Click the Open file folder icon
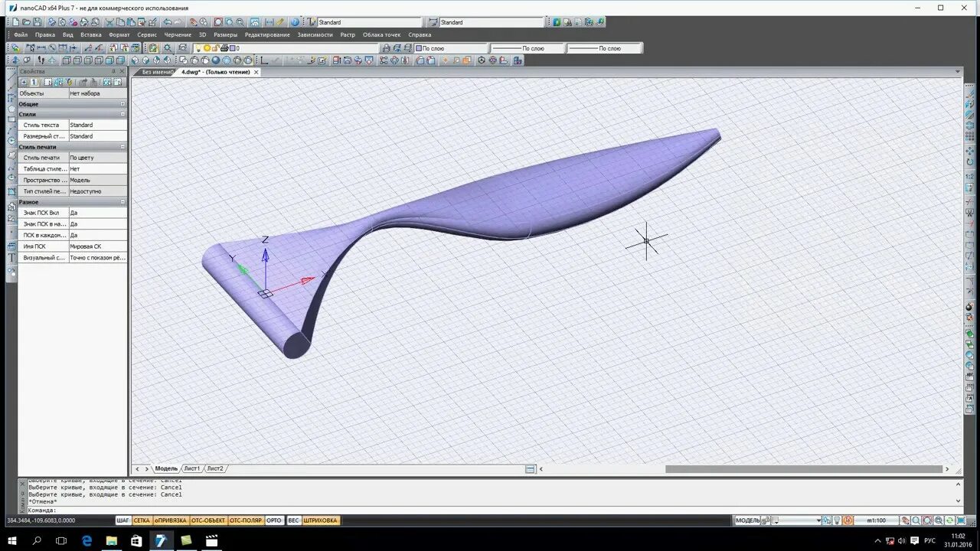Image resolution: width=980 pixels, height=551 pixels. 26,22
